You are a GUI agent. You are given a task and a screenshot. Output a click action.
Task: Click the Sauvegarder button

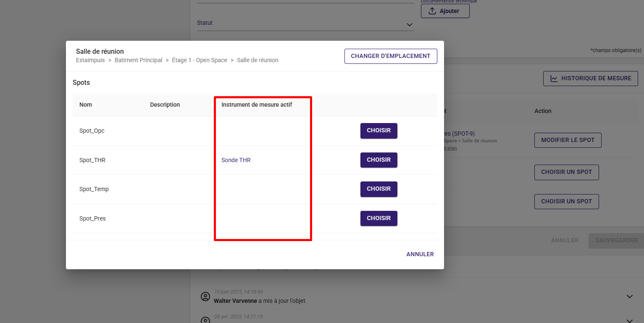[616, 241]
